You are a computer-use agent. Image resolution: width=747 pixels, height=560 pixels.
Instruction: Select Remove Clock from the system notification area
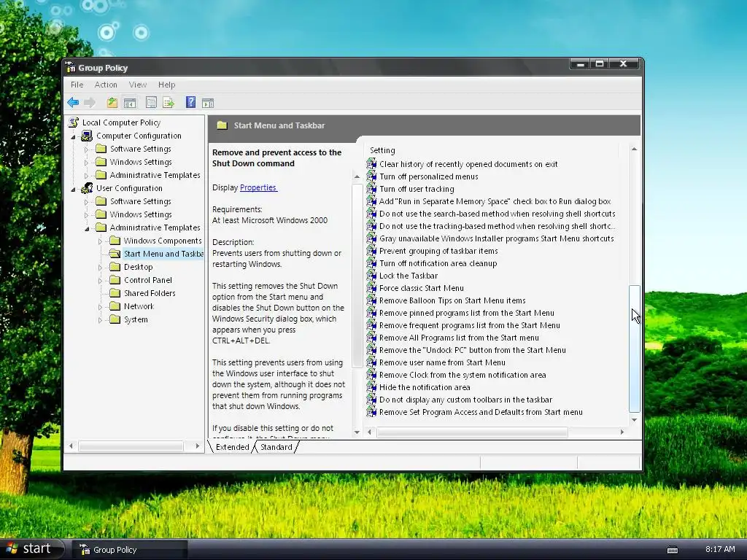tap(462, 375)
